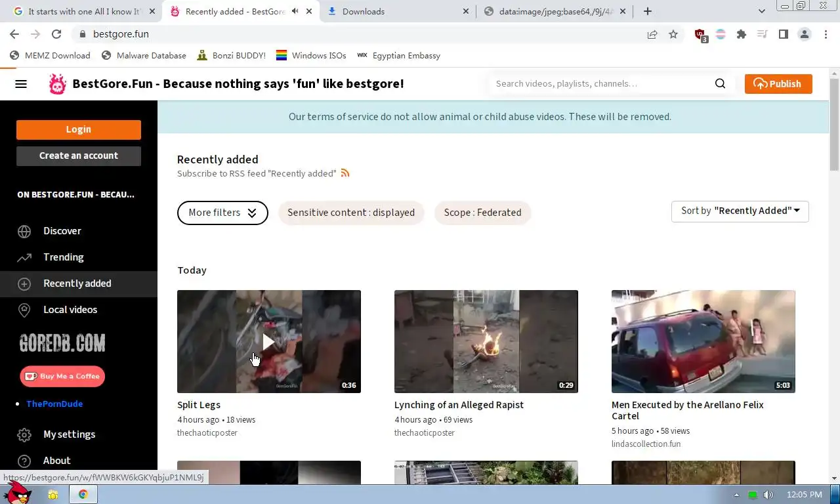Viewport: 840px width, 504px height.
Task: Click the My settings gear icon
Action: click(24, 434)
